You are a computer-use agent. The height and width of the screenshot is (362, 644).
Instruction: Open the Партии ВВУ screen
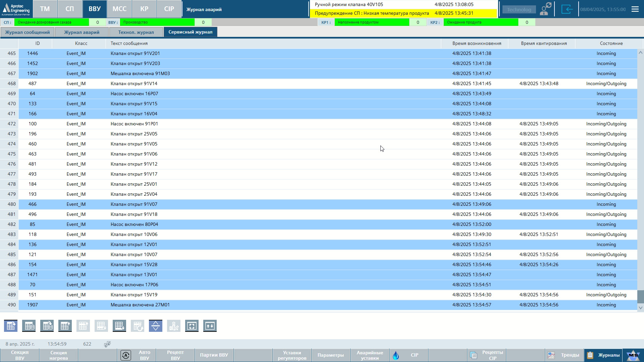click(214, 355)
